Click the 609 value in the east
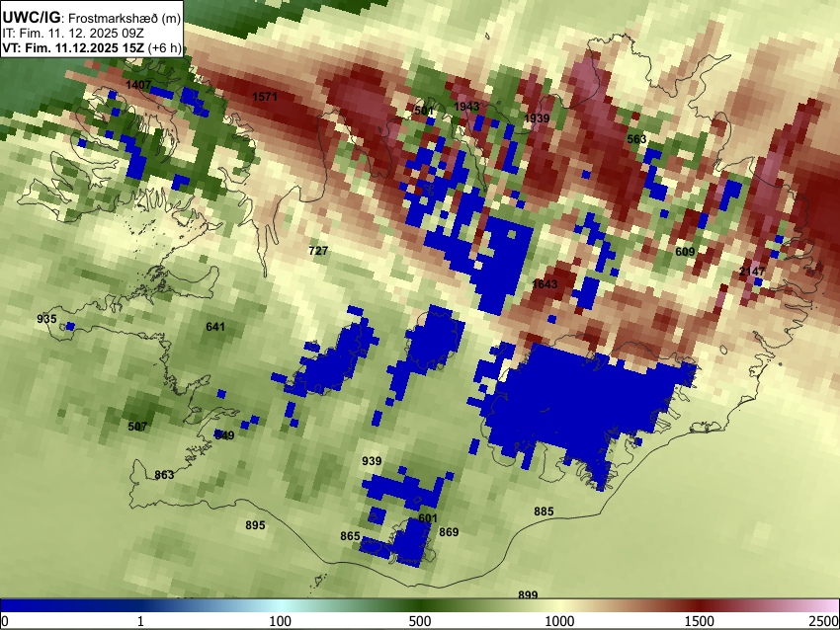Image resolution: width=840 pixels, height=630 pixels. 685,252
